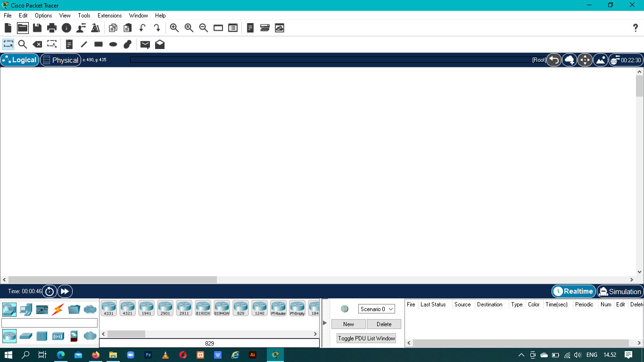Screen dimensions: 644x362
Task: Select the Resize Shape tool
Action: click(x=52, y=44)
